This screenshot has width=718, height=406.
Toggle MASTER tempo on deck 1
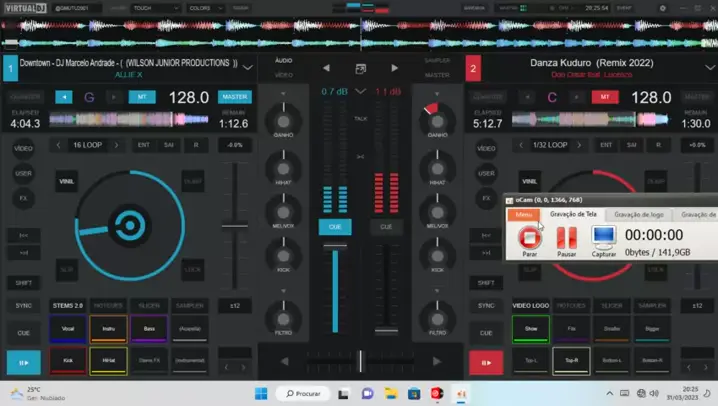234,97
